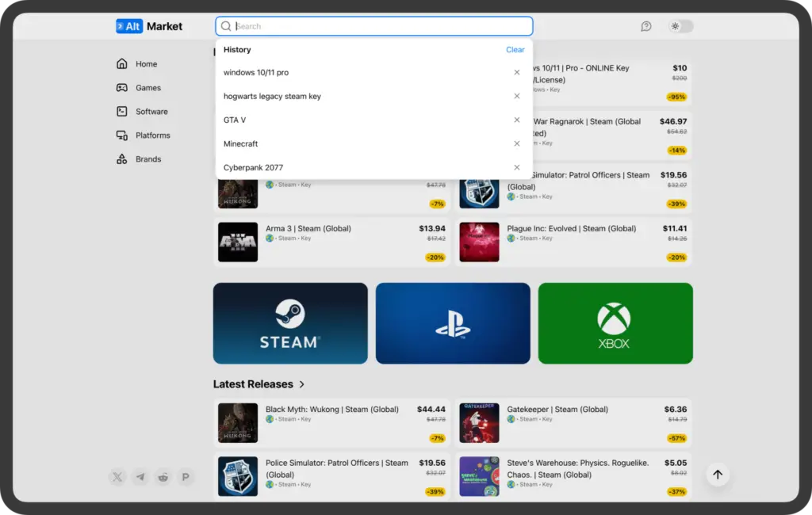Viewport: 812px width, 515px height.
Task: Select history entry Minecraft
Action: 240,144
